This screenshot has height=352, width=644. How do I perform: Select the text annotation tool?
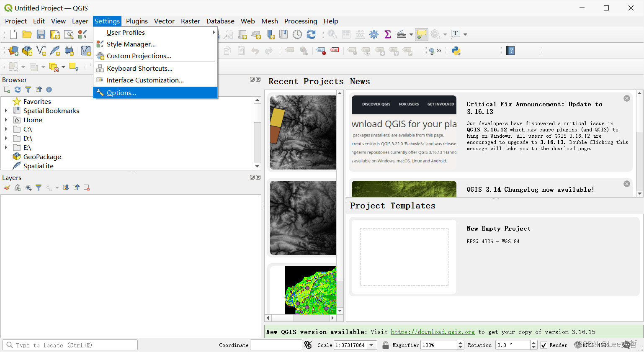(456, 34)
